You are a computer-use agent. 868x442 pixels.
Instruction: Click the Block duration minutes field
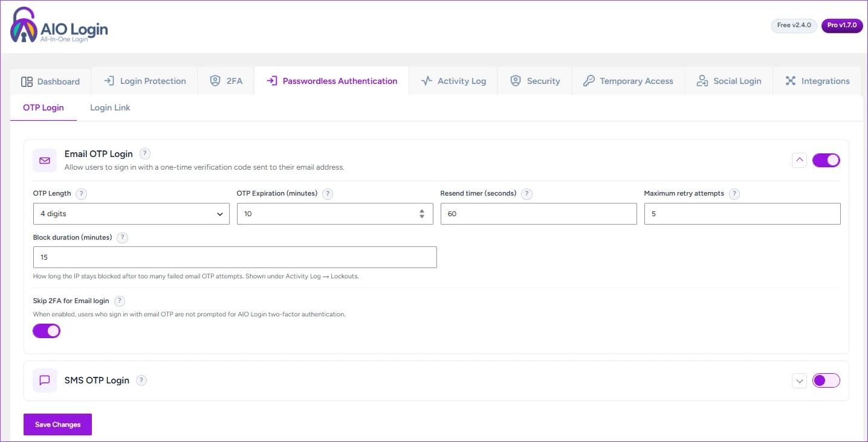(x=235, y=257)
